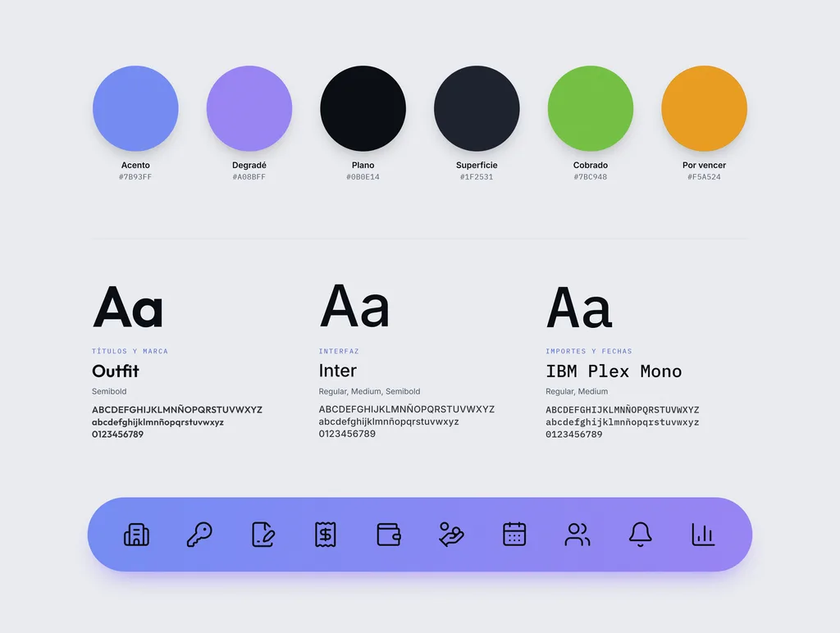Open the bar chart icon
The width and height of the screenshot is (840, 633).
pyautogui.click(x=703, y=535)
